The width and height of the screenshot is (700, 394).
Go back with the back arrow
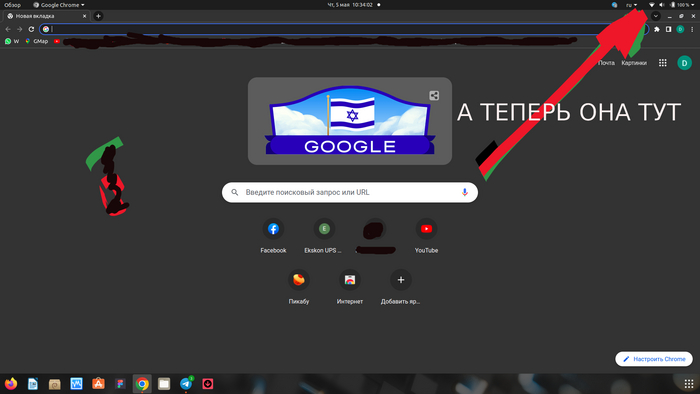tap(8, 29)
